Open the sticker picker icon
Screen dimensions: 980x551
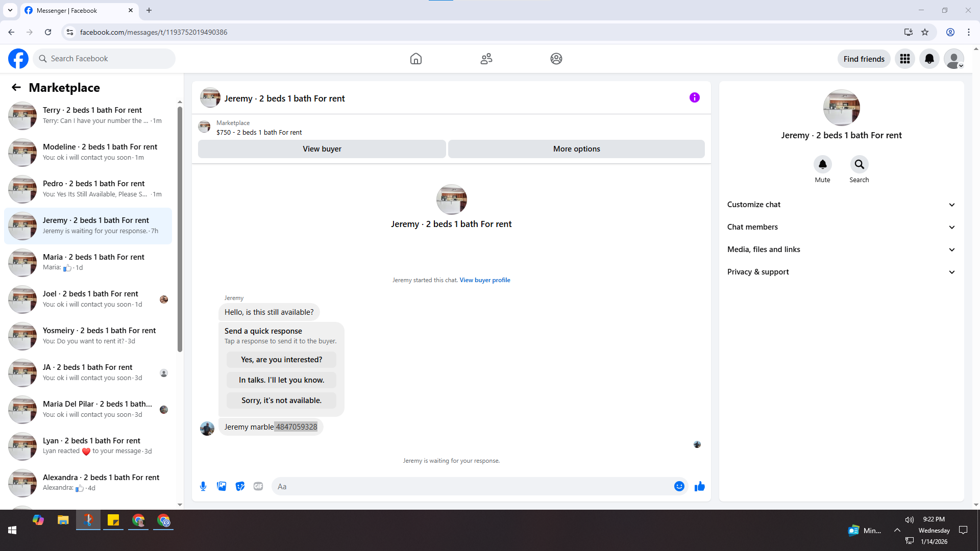pos(240,486)
